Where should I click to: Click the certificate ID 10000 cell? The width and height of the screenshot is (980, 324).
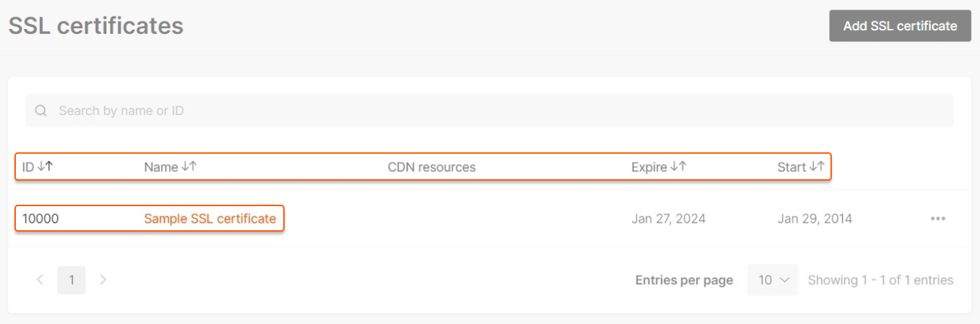click(x=41, y=219)
